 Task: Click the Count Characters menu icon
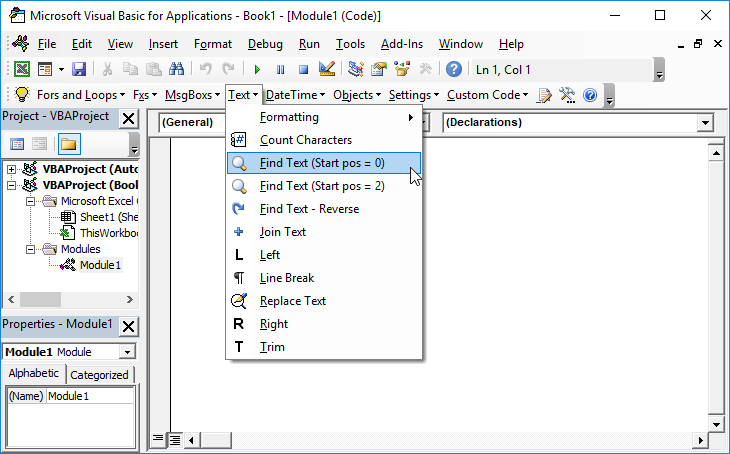point(239,140)
